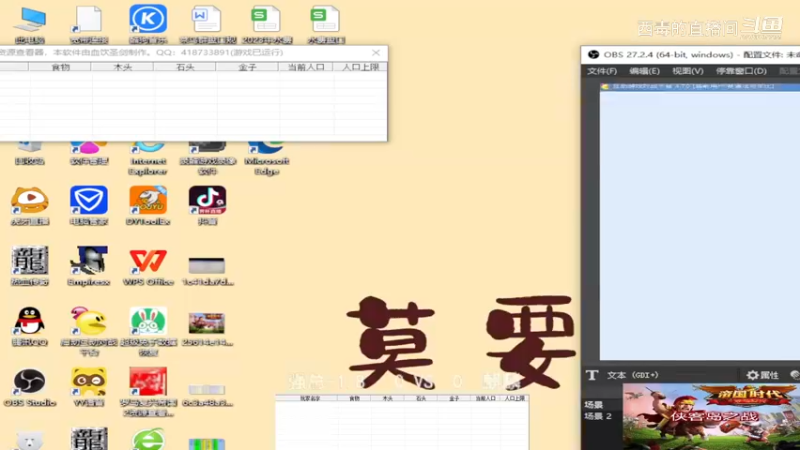Viewport: 800px width, 450px height.
Task: Open the Tencent QQ penguin icon
Action: point(30,321)
